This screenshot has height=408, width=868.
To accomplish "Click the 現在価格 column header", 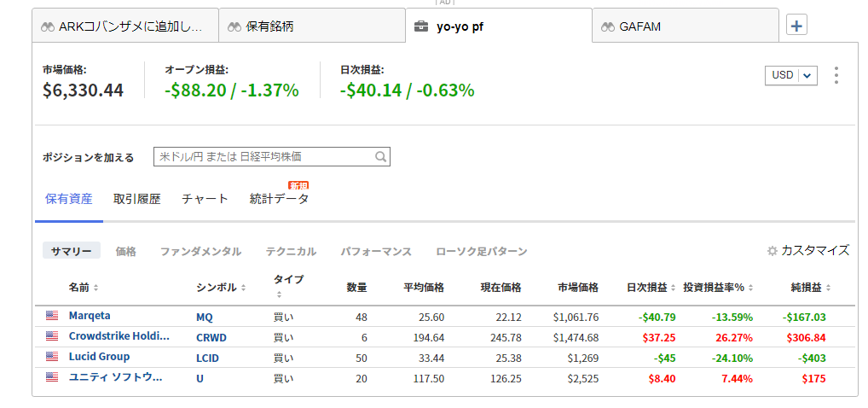I will (x=501, y=288).
